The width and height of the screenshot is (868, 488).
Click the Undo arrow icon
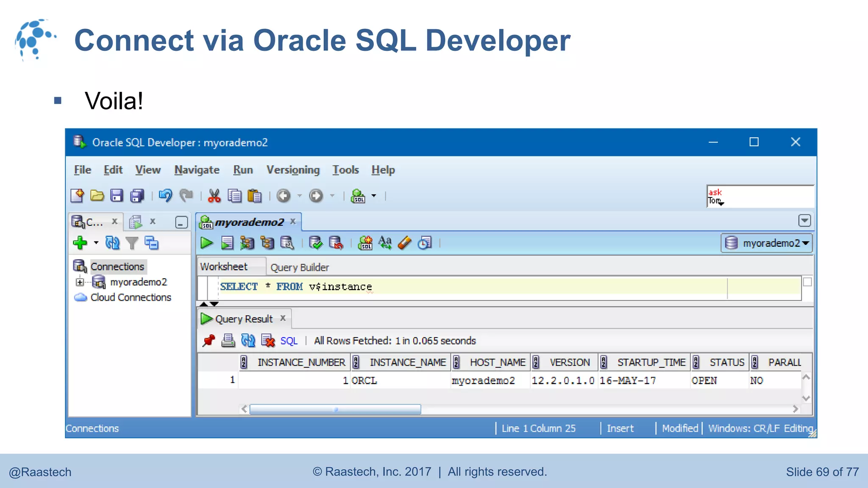[165, 196]
